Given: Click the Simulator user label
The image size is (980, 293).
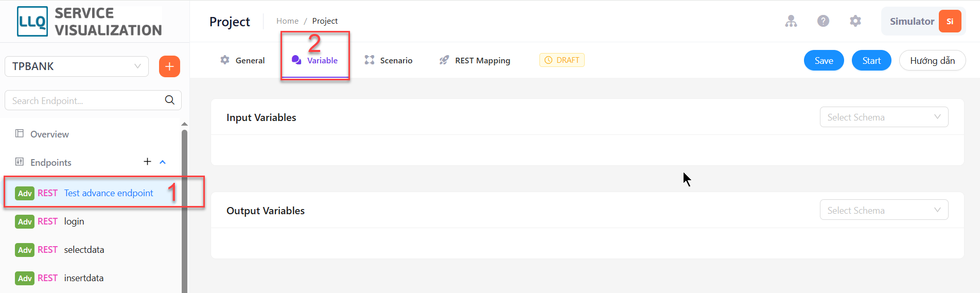Looking at the screenshot, I should click(912, 21).
